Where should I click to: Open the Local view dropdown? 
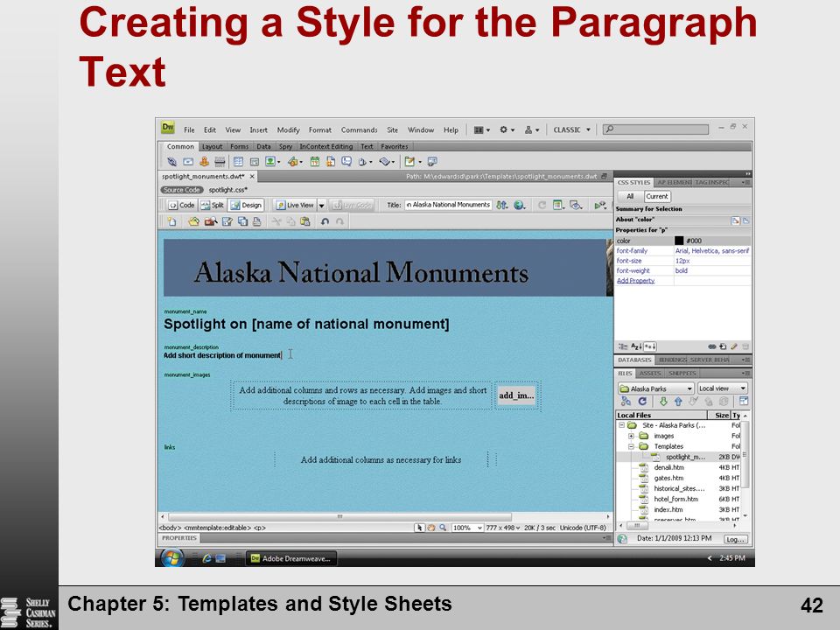pyautogui.click(x=722, y=388)
